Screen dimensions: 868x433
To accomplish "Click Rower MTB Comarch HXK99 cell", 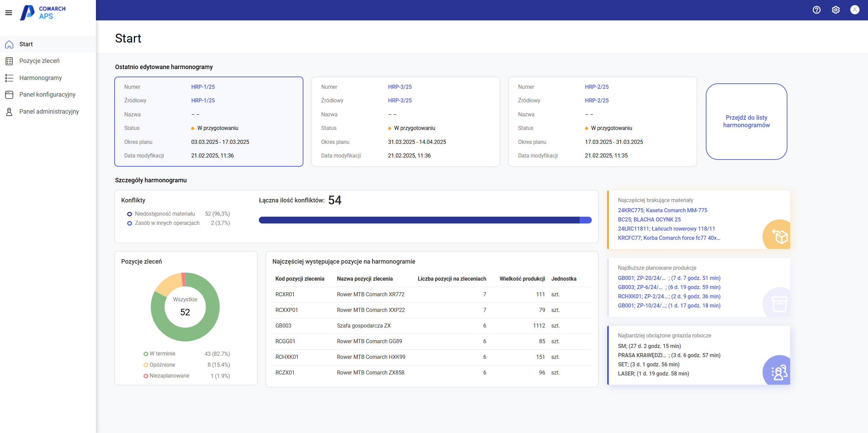I will [371, 357].
